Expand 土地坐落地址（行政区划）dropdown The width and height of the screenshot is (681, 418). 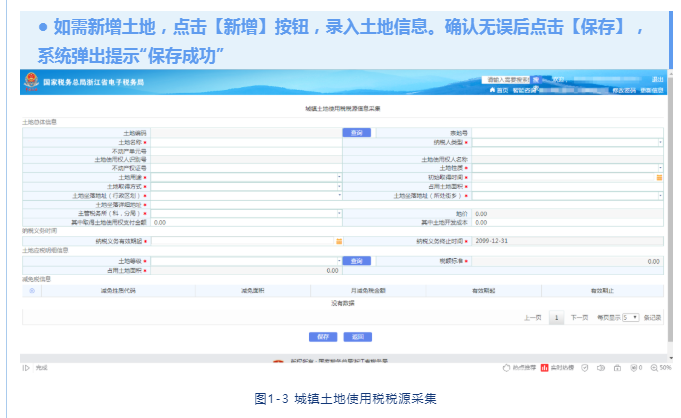pyautogui.click(x=339, y=196)
